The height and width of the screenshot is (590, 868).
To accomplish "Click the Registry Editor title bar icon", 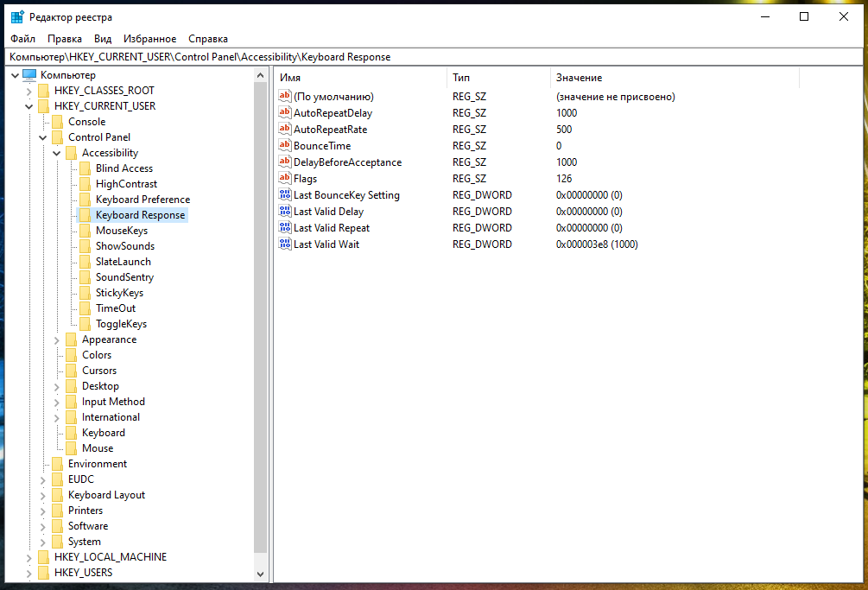I will click(17, 17).
